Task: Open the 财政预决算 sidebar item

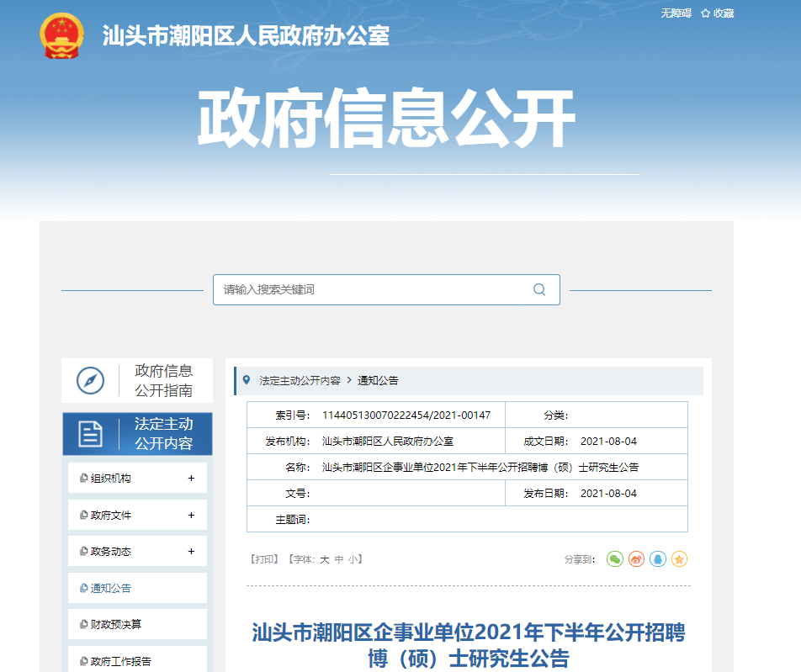Action: click(x=116, y=625)
